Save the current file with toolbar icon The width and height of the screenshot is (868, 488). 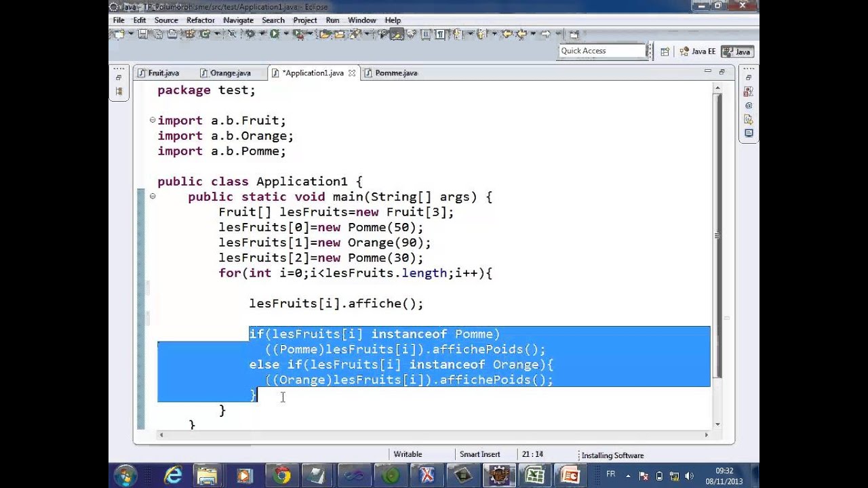click(143, 34)
